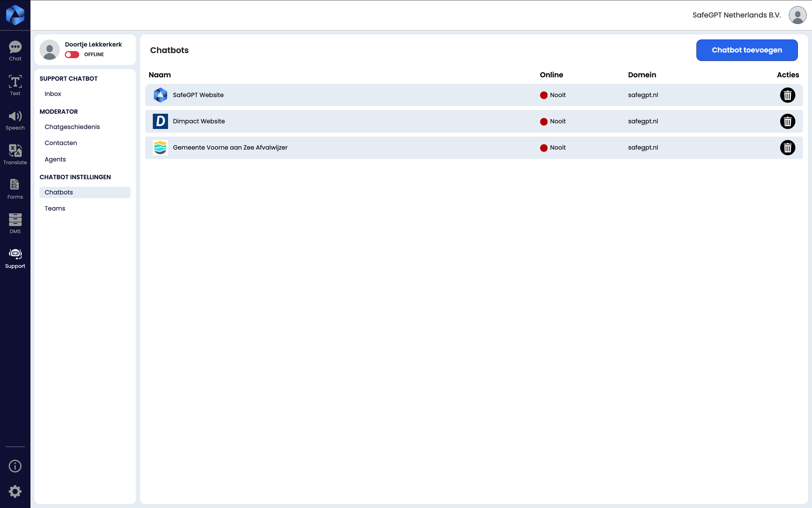The image size is (812, 508).
Task: Open Chatgeschiedenis in Moderator section
Action: click(x=72, y=127)
